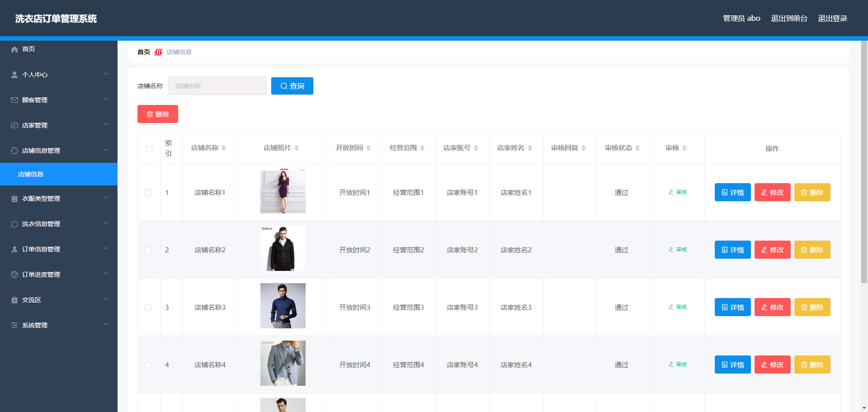Click the power icon next to 洗衣信息管理

14,224
